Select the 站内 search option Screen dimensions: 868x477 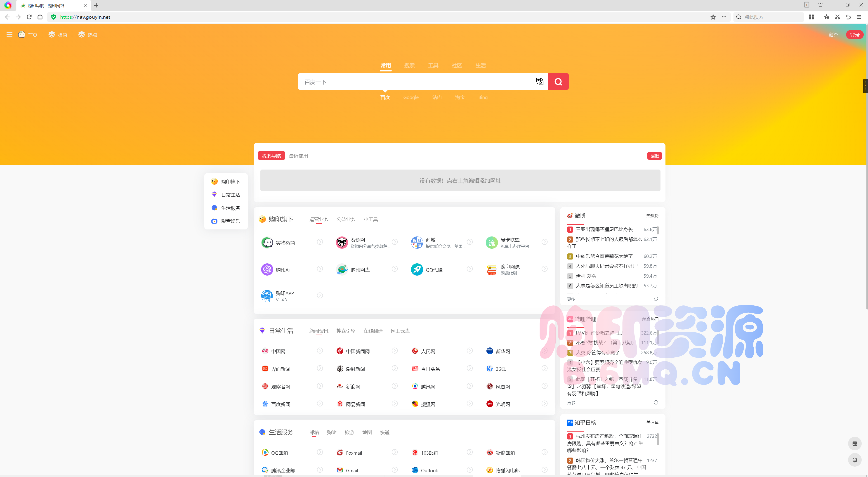click(x=437, y=97)
